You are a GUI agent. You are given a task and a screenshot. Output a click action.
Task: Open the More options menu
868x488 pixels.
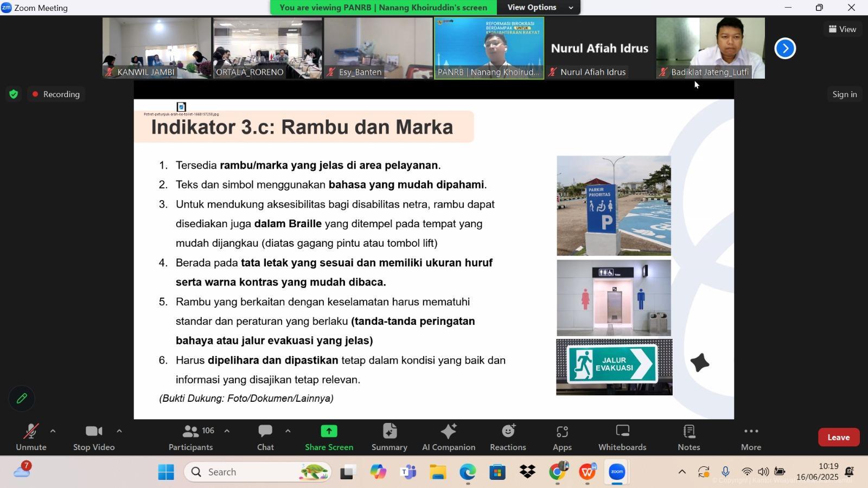(x=751, y=437)
